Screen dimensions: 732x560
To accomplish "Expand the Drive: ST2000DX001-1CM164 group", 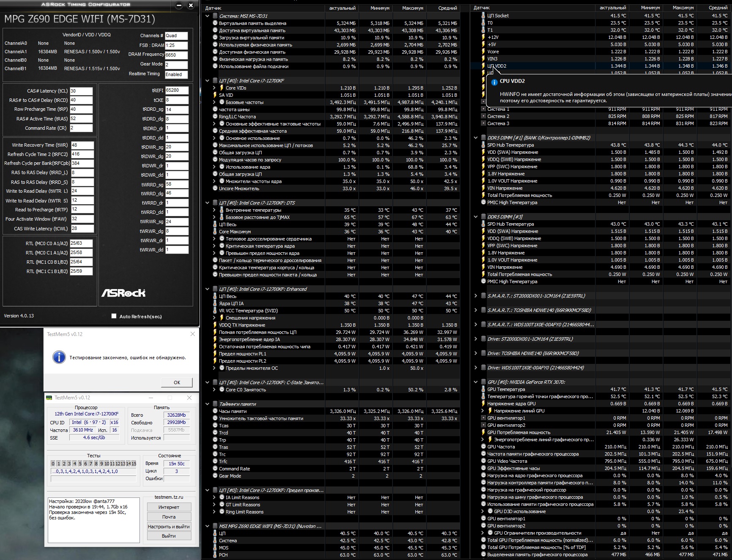I will click(x=475, y=339).
